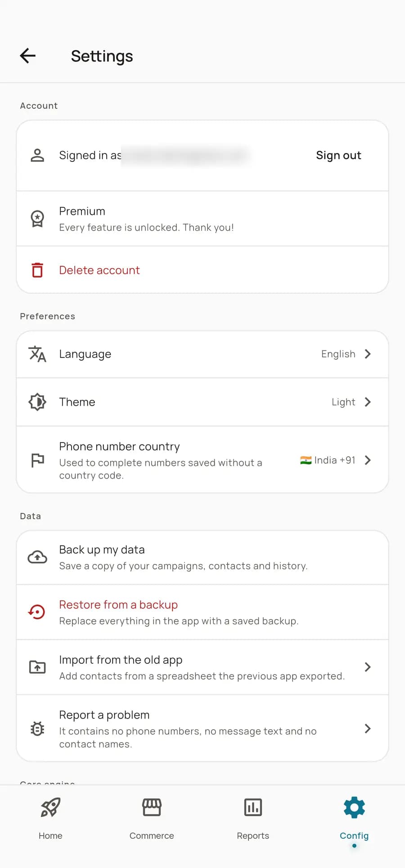Select the Delete account link

point(99,270)
